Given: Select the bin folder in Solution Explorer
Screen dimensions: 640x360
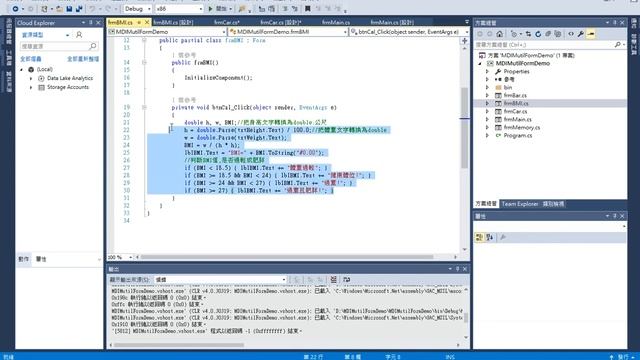Looking at the screenshot, I should click(508, 87).
